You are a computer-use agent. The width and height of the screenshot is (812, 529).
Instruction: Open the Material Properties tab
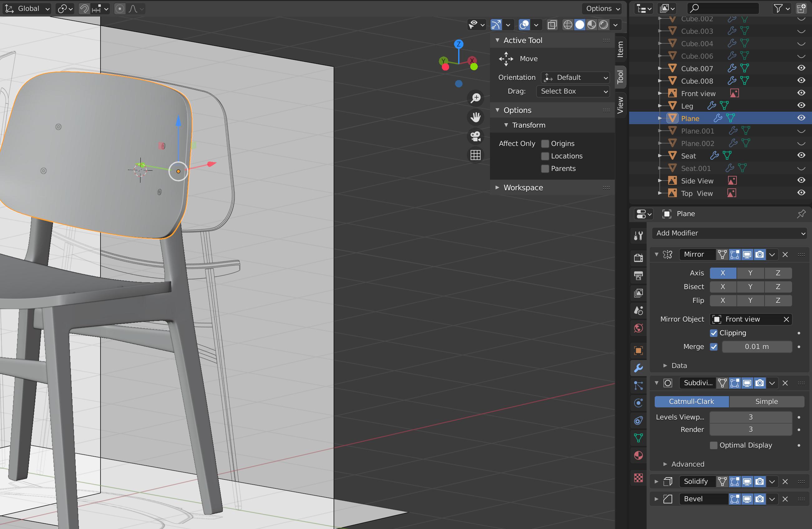[638, 456]
